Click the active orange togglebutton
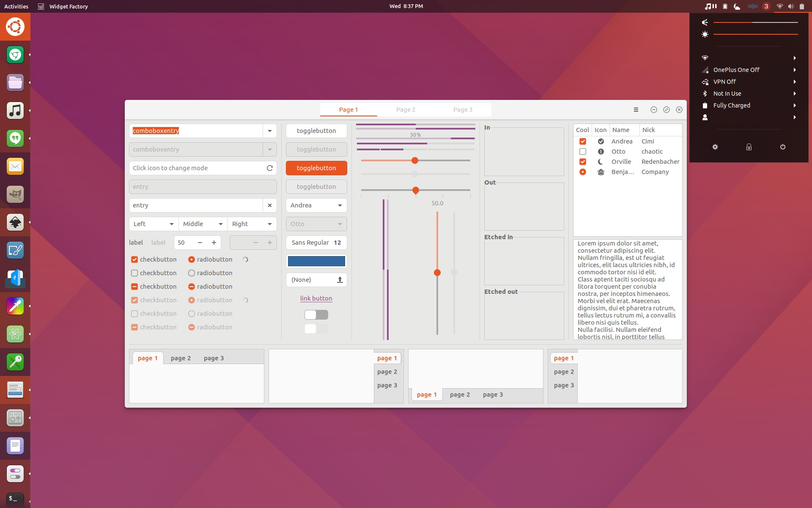 point(316,168)
